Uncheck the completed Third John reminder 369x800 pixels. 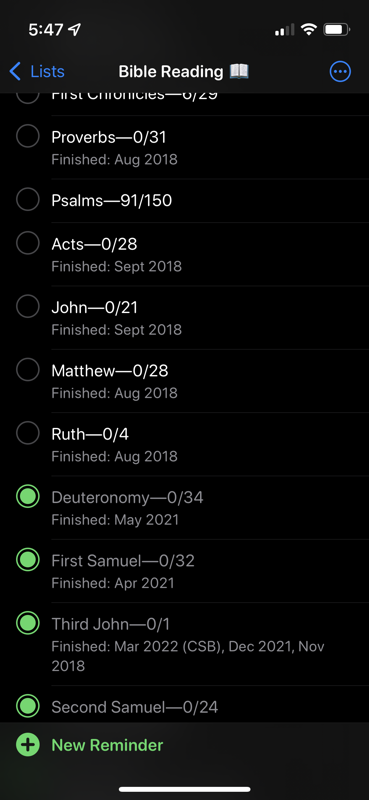(28, 623)
